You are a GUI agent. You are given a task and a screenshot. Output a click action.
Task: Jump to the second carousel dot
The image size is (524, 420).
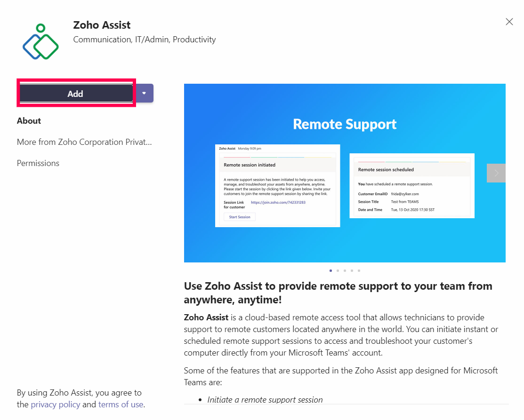coord(338,270)
